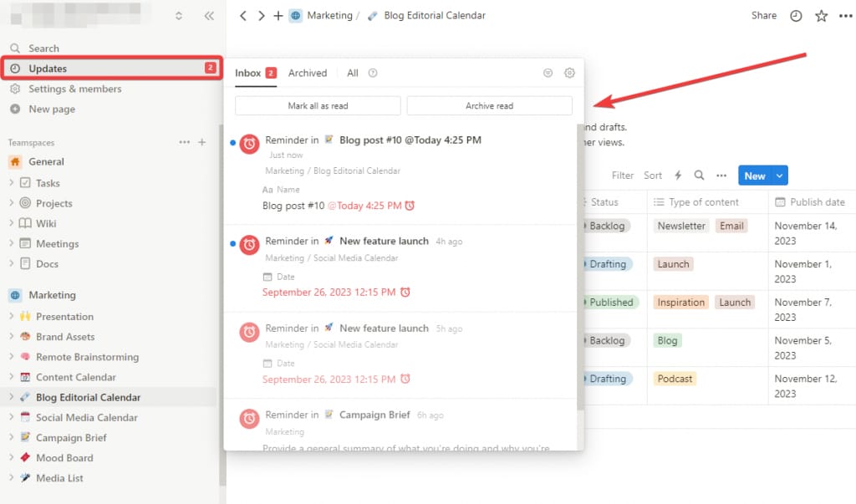Click the Updates panel vertical scrollbar
The image size is (856, 504).
coord(580,267)
